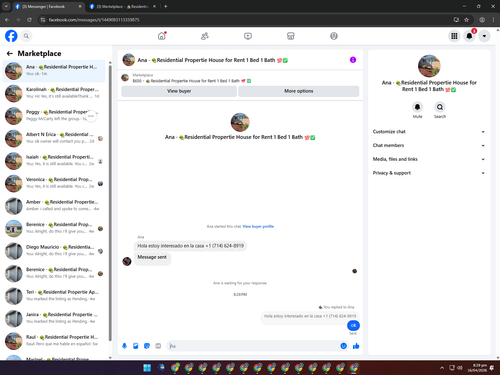Open the Peggy conversation

[54, 116]
